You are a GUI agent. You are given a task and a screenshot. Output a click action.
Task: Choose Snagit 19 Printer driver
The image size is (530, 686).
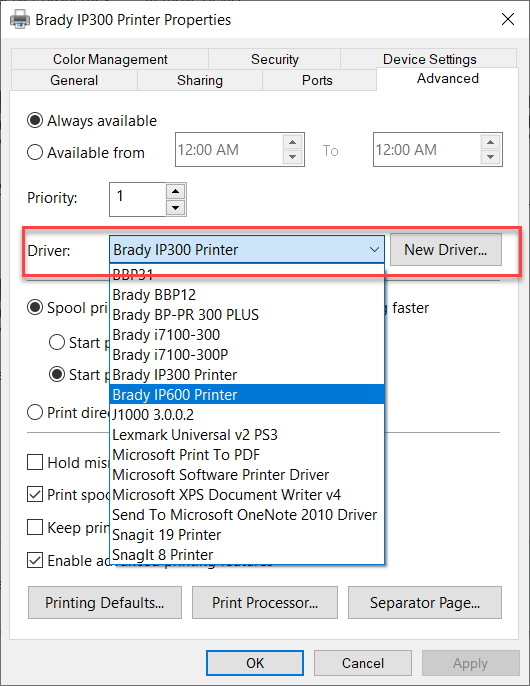pyautogui.click(x=247, y=535)
